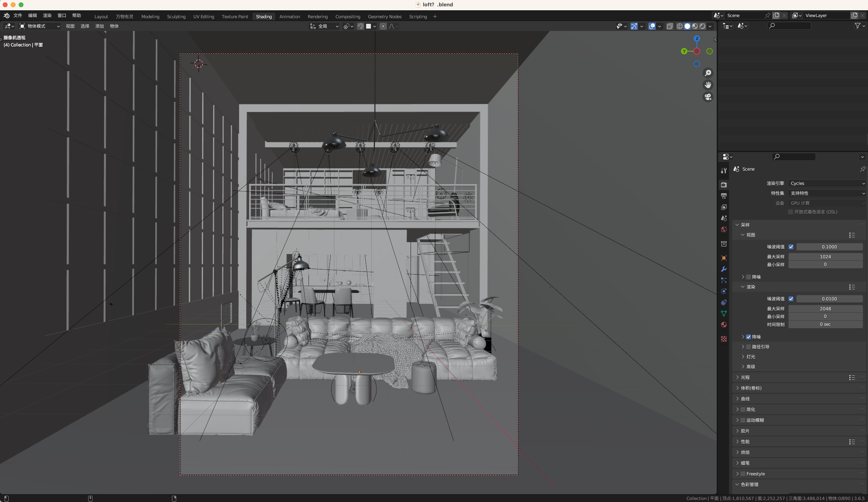Switch viewport to rendered shading mode
868x502 pixels.
point(702,26)
